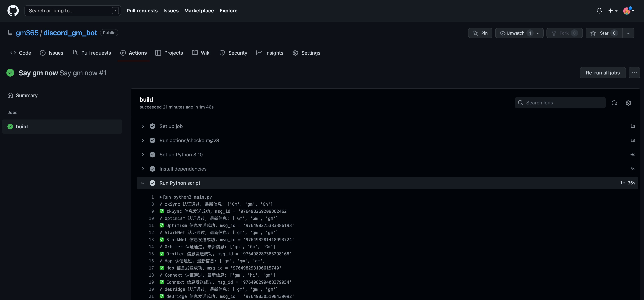644x300 pixels.
Task: Open the gm365 owner link
Action: 27,33
